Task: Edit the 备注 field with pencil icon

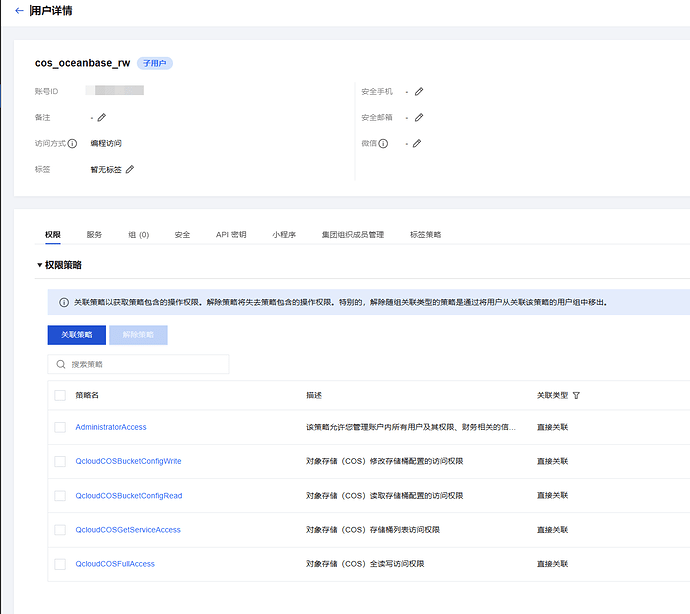Action: pyautogui.click(x=102, y=117)
